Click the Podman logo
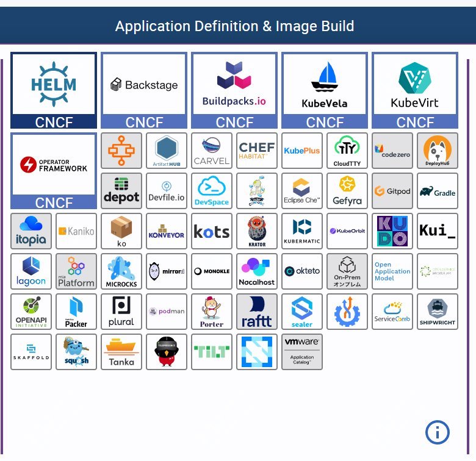The height and width of the screenshot is (461, 476). pos(167,312)
